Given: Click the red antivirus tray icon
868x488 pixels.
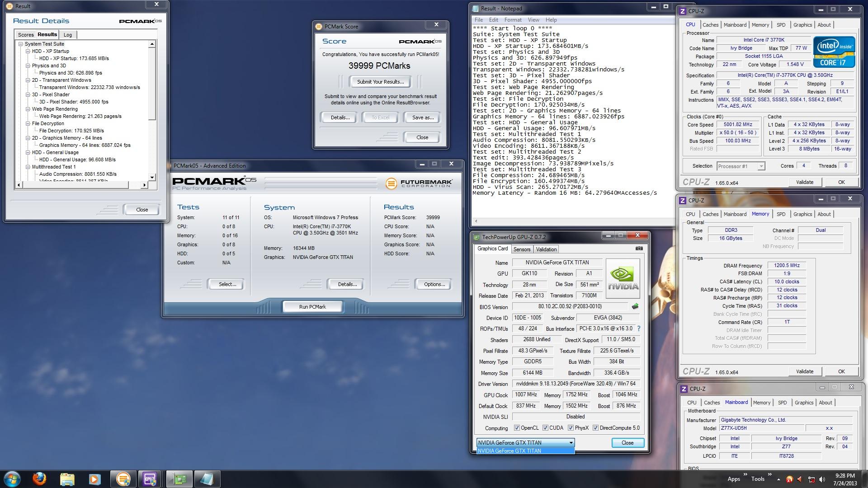Looking at the screenshot, I should click(789, 479).
